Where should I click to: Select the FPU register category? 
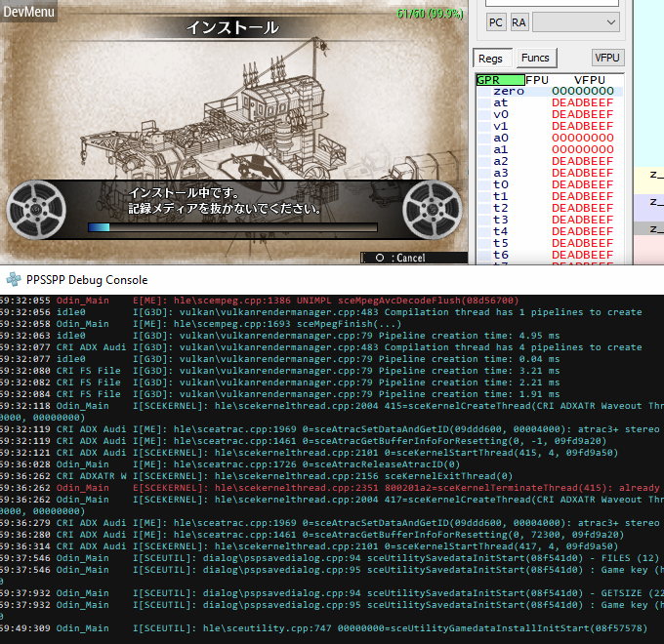537,80
